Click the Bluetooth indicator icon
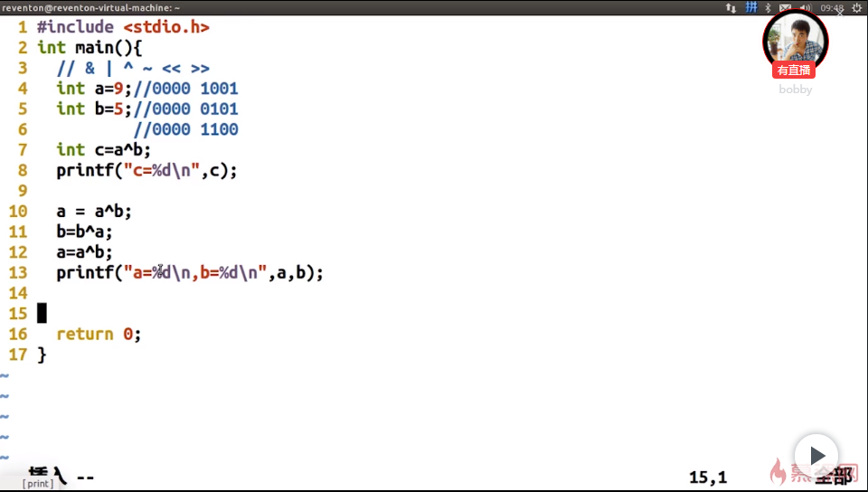 pyautogui.click(x=768, y=8)
